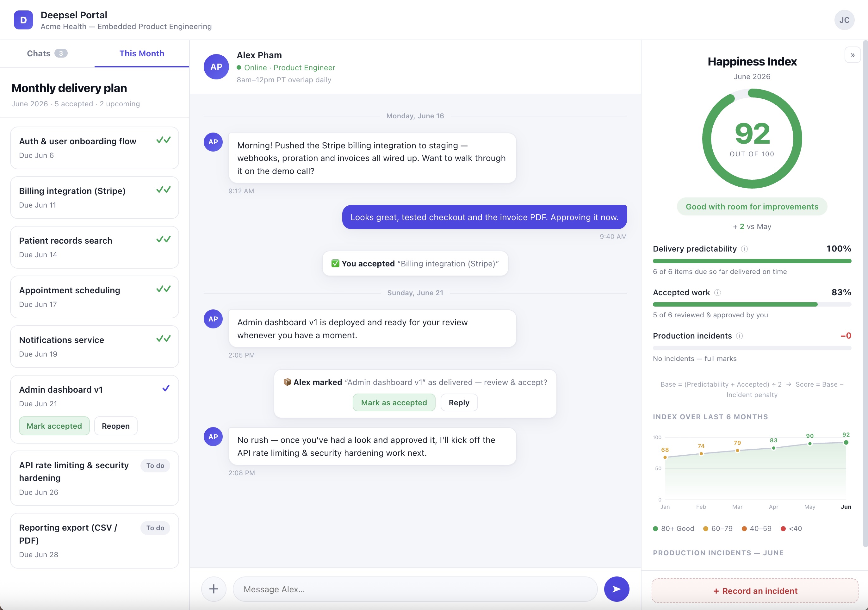This screenshot has height=610, width=868.
Task: Click the Alex Pham name in chat header
Action: pos(259,55)
